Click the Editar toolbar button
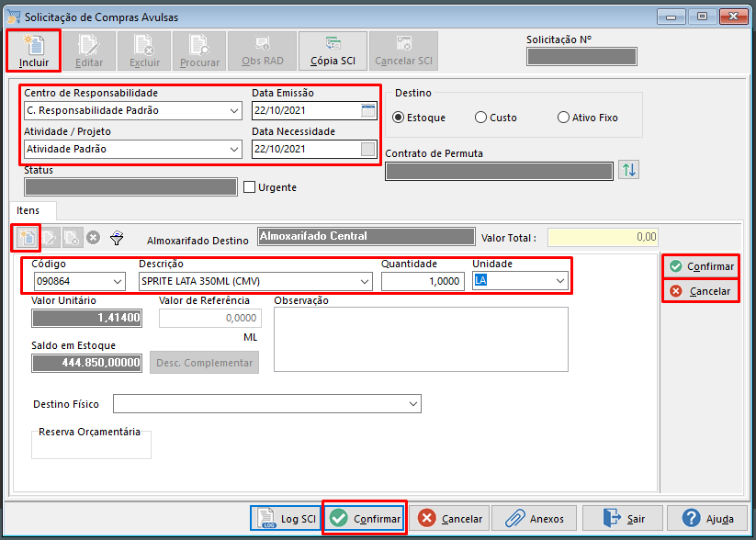This screenshot has width=756, height=540. point(89,51)
